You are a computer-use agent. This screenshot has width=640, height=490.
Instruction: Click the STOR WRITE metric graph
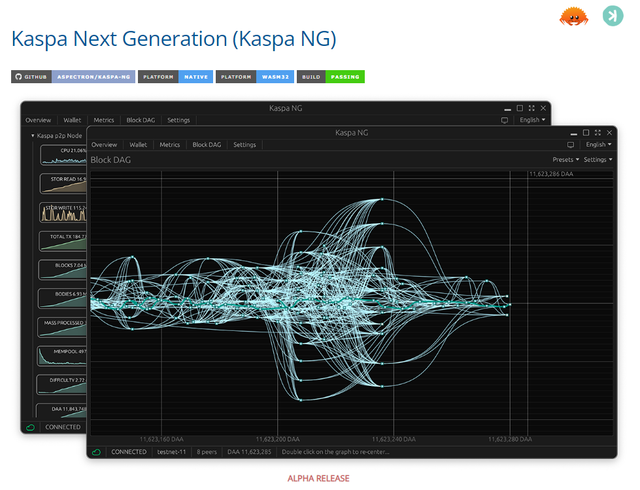63,212
